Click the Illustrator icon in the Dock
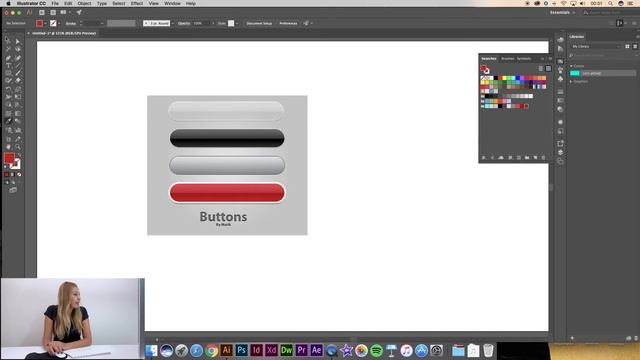Screen dimensions: 640x360 click(x=227, y=350)
